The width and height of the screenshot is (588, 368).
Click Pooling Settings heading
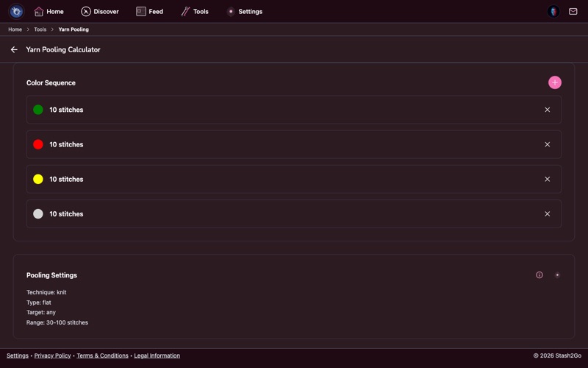click(51, 275)
